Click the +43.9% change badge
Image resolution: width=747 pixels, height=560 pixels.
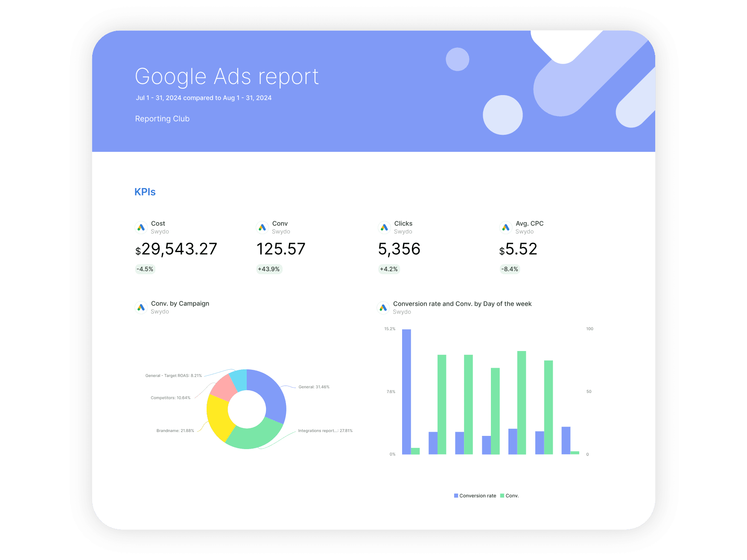pos(269,269)
